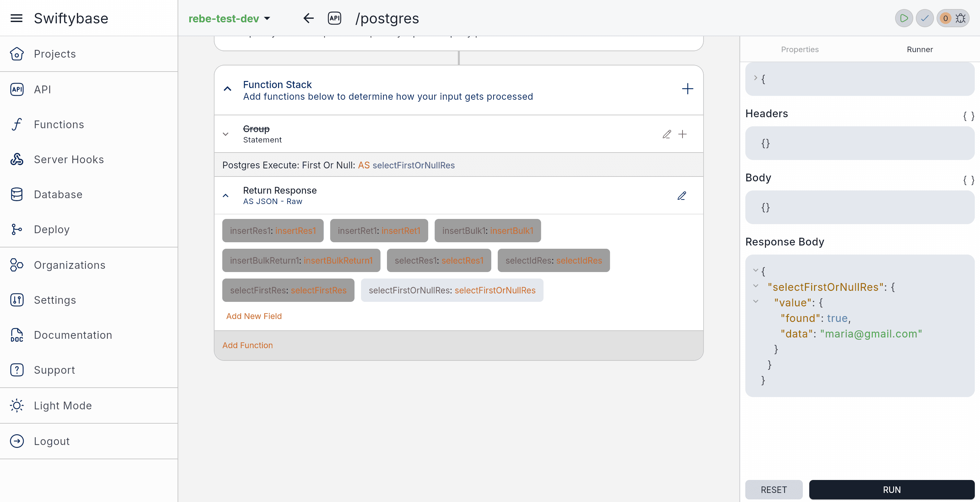Image resolution: width=980 pixels, height=502 pixels.
Task: Click the Functions script icon
Action: [17, 124]
